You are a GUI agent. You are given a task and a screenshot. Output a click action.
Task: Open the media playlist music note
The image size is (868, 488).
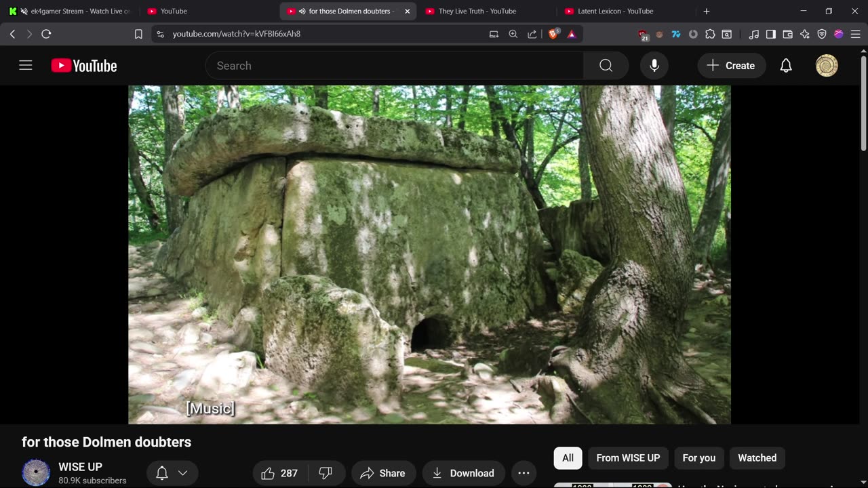pos(754,34)
